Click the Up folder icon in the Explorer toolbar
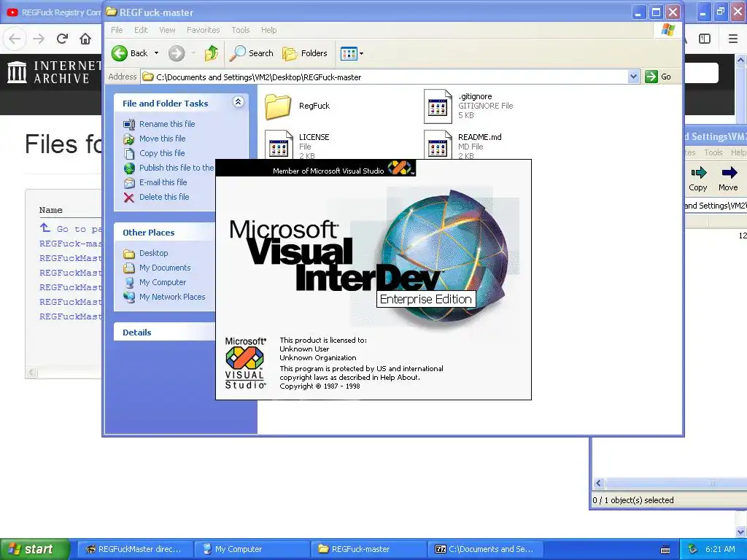 tap(211, 53)
